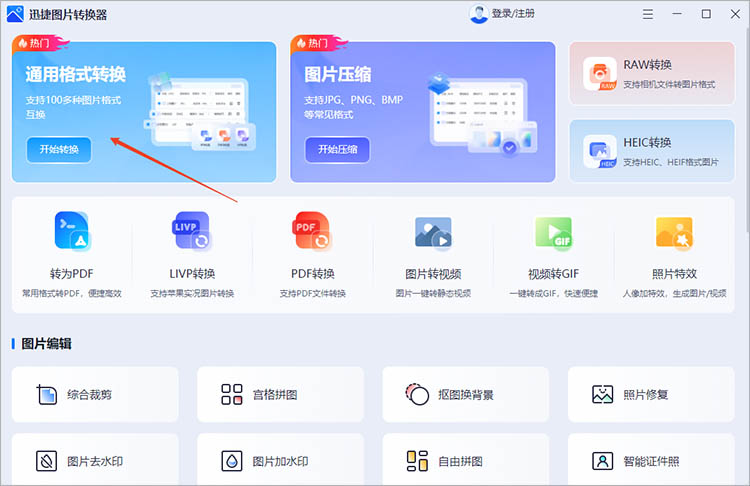The image size is (750, 486).
Task: Launch the 智能证件照 tool
Action: pos(651,461)
